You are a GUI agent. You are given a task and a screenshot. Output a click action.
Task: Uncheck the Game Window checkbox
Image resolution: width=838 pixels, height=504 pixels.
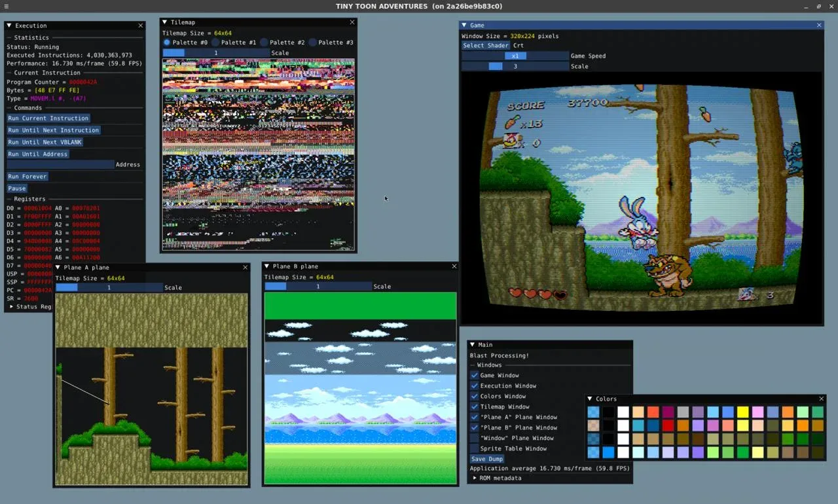pos(475,375)
